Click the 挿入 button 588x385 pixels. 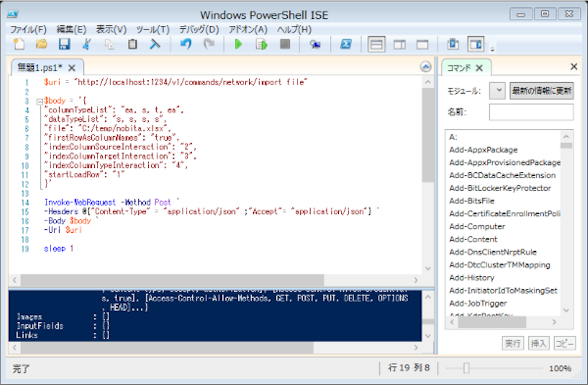(539, 343)
